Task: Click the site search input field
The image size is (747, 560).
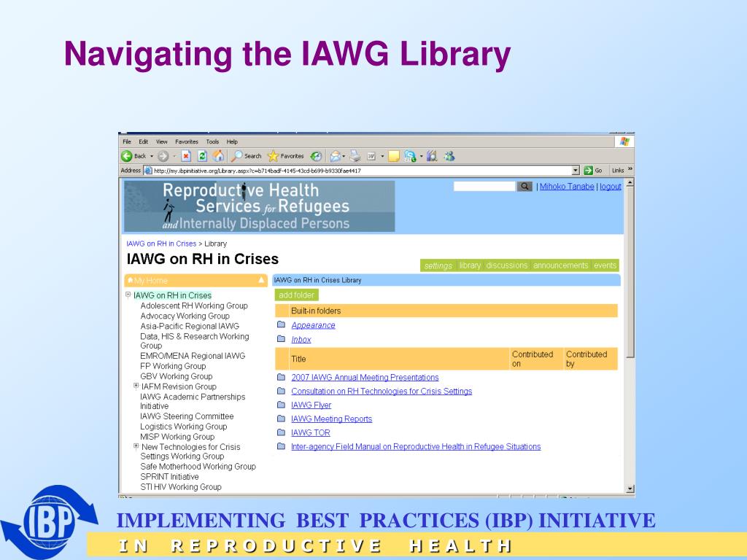Action: [x=484, y=186]
